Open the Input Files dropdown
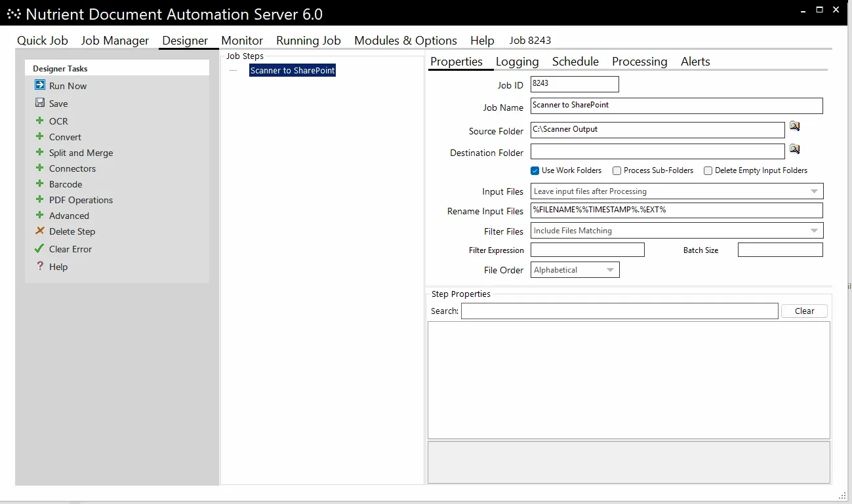This screenshot has height=504, width=852. [677, 191]
